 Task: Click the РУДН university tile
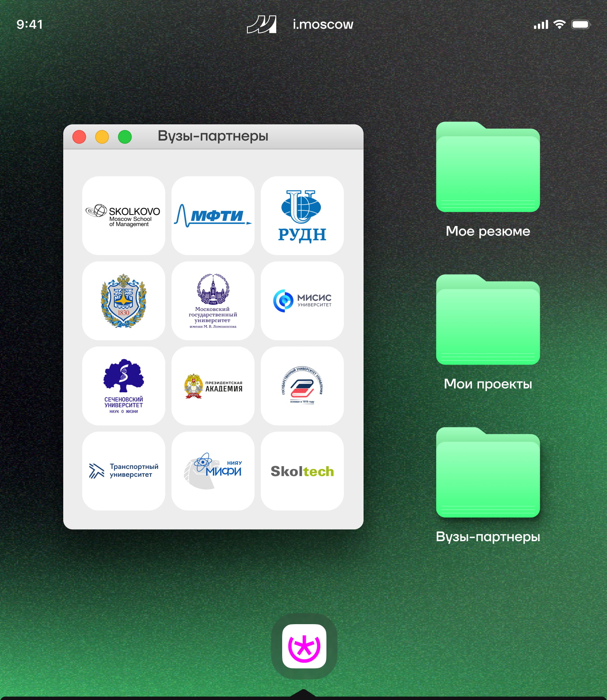point(302,216)
